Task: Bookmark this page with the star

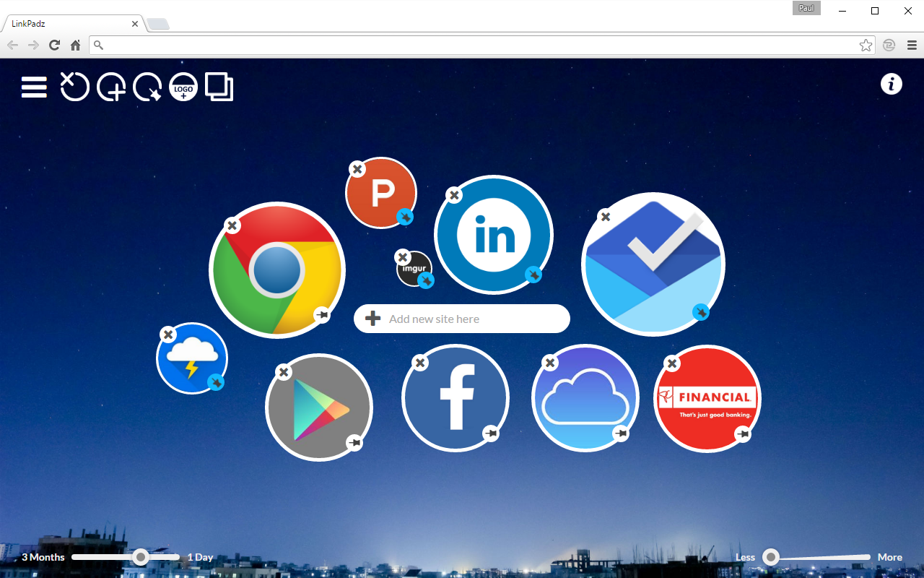Action: (x=866, y=45)
